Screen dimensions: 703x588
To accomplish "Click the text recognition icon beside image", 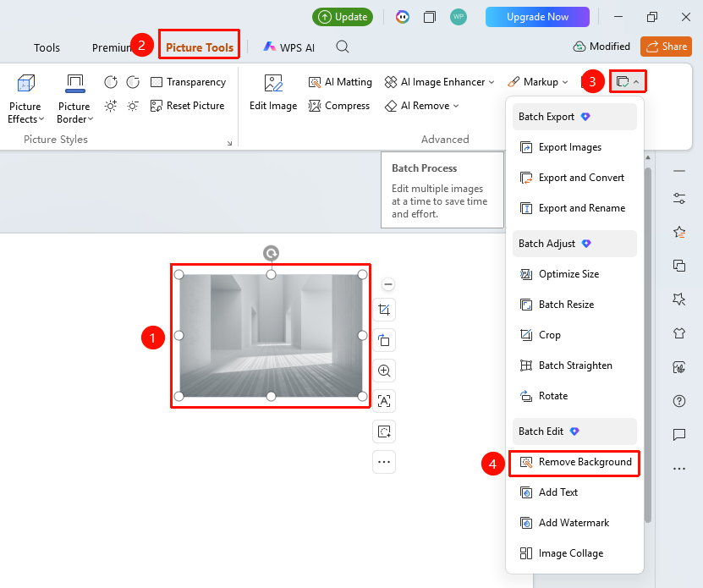I will click(x=384, y=401).
